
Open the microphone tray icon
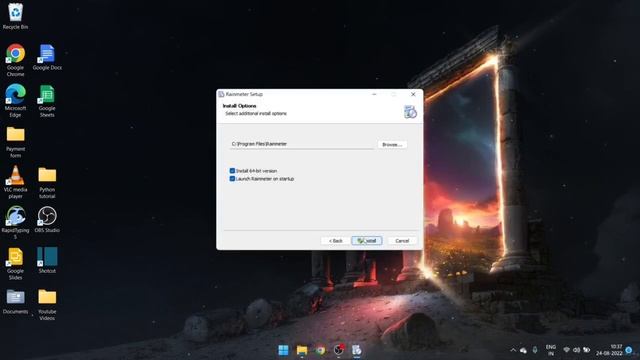[x=535, y=350]
